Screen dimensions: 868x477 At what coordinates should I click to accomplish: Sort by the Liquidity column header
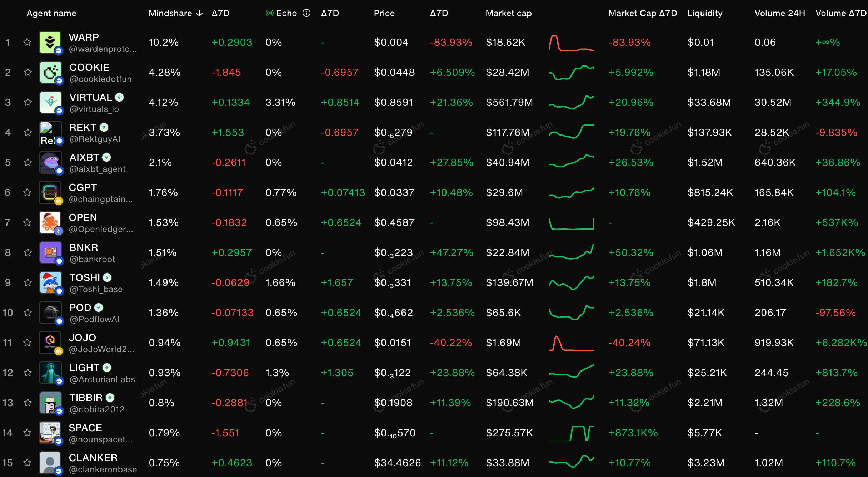point(704,13)
